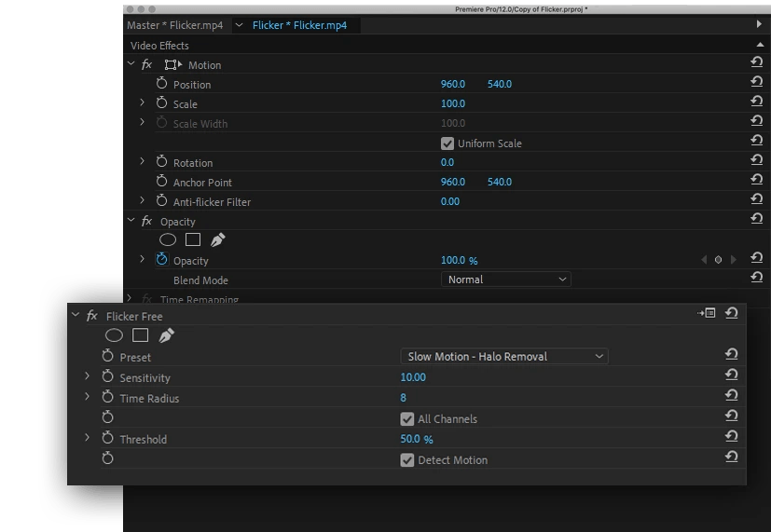This screenshot has height=532, width=771.
Task: Reset the Position parameter
Action: click(757, 82)
